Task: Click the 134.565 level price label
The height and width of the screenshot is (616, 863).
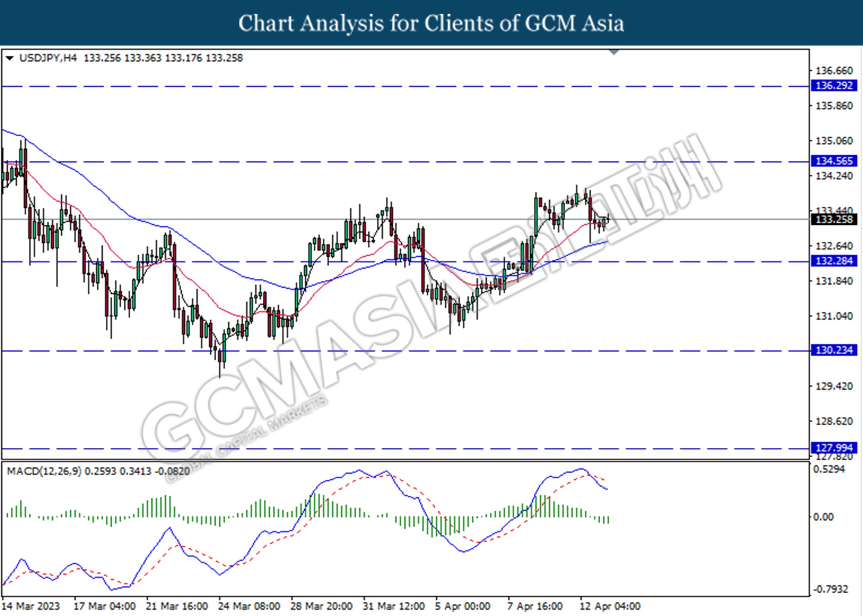Action: click(834, 161)
